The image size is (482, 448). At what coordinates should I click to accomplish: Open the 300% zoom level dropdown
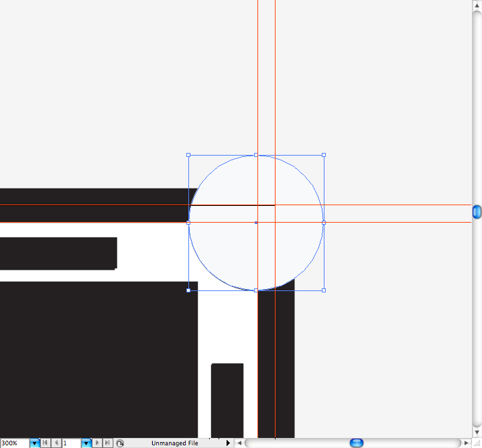click(34, 443)
